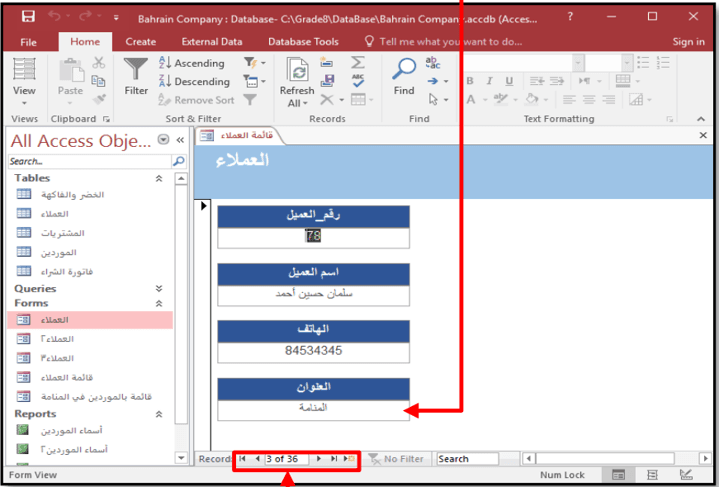719x487 pixels.
Task: Click the Cut scissors icon
Action: point(99,62)
